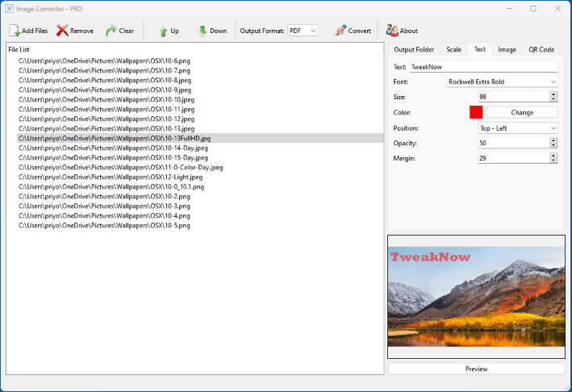Increase Opacity with stepper up arrow
This screenshot has width=572, height=392.
click(553, 140)
